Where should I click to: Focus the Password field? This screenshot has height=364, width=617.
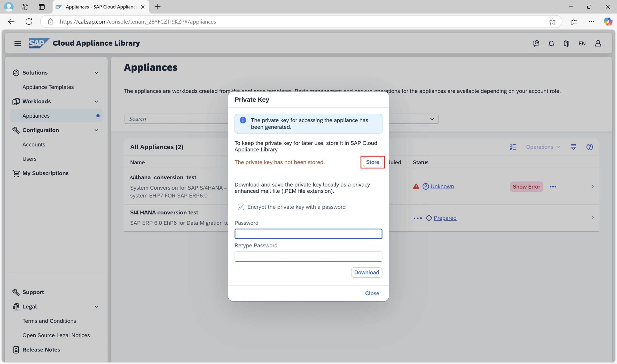(x=308, y=234)
